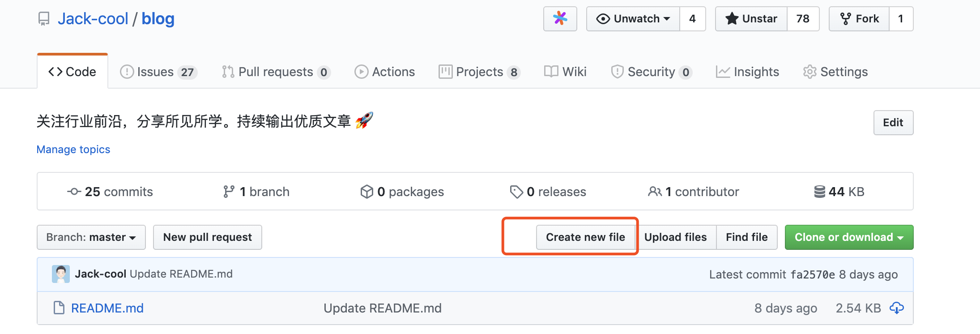The width and height of the screenshot is (980, 334).
Task: Click the Manage topics link
Action: pyautogui.click(x=73, y=150)
